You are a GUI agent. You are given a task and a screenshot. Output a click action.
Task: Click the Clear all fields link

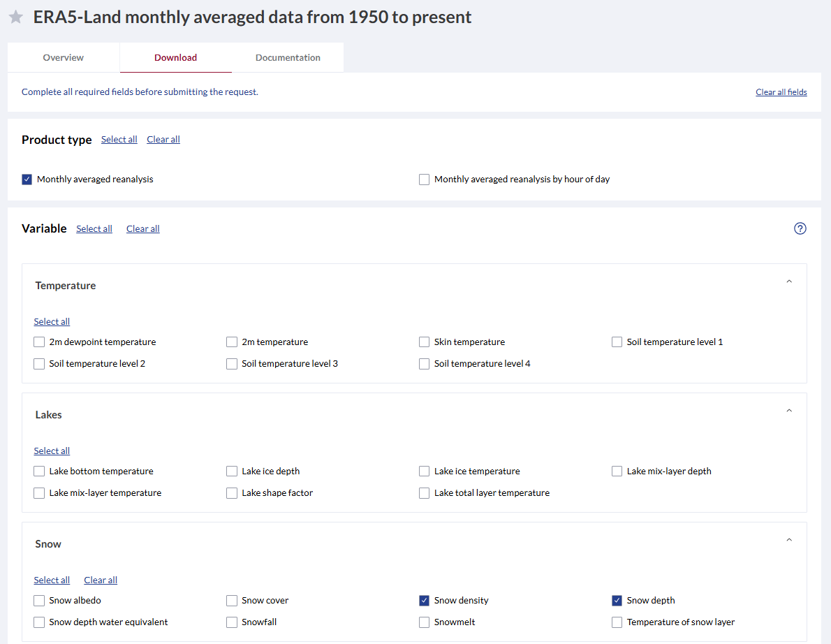(x=781, y=92)
